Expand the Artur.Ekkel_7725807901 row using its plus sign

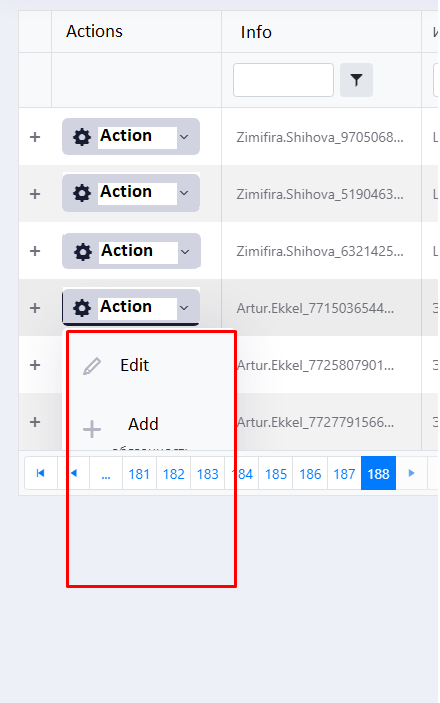pos(35,365)
